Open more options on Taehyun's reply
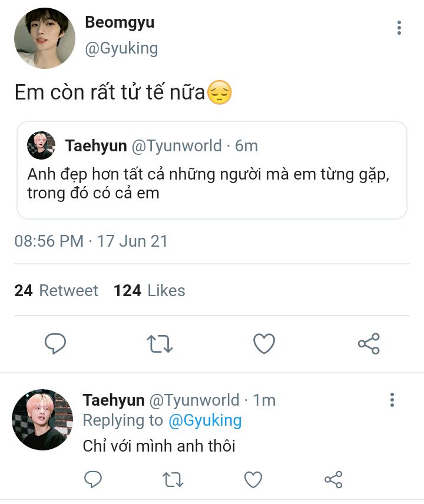Viewport: 424px width, 504px height. click(x=392, y=400)
